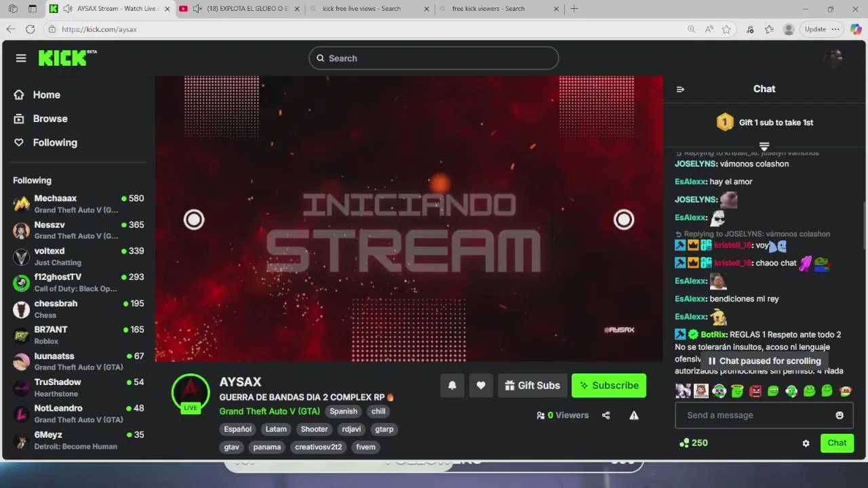This screenshot has height=488, width=868.
Task: Click the rdjavi tag
Action: point(351,429)
